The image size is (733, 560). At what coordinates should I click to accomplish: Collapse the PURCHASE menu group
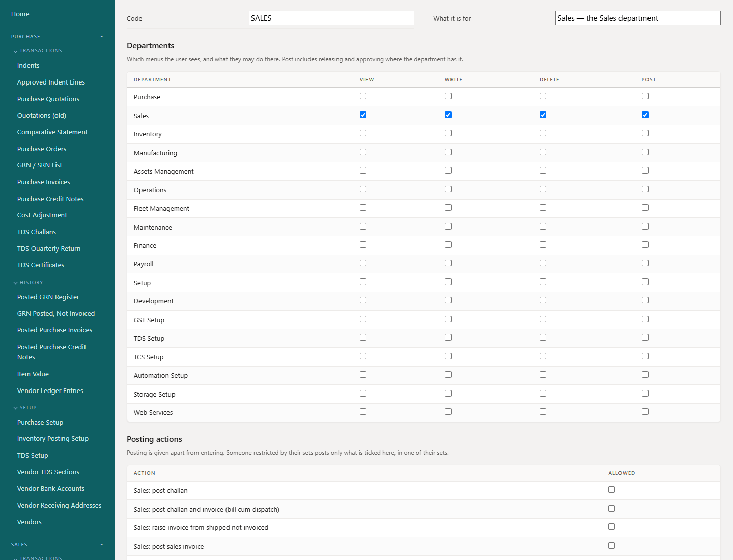(57, 37)
